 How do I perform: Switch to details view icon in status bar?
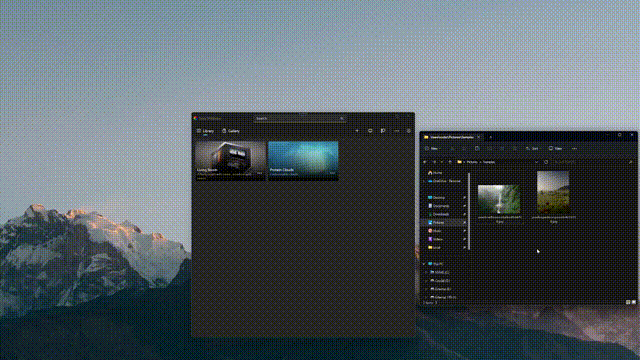pyautogui.click(x=628, y=302)
